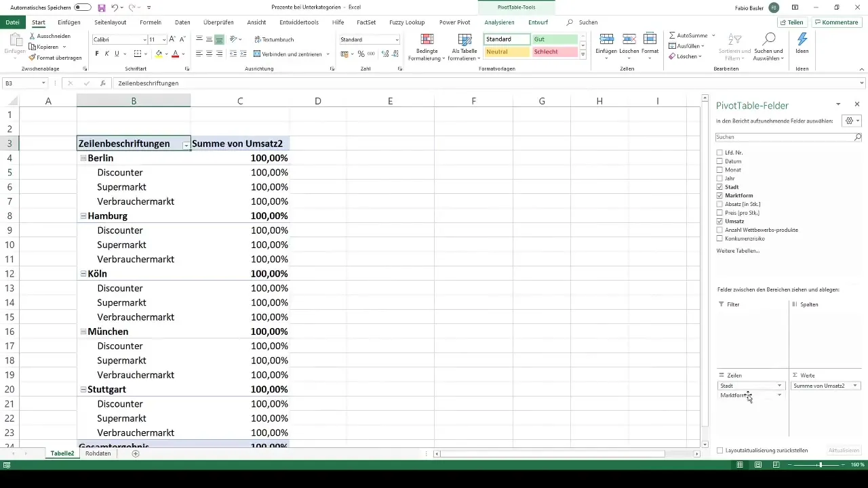Click Verbinden und zentrieren button
Image resolution: width=868 pixels, height=488 pixels.
click(x=288, y=54)
